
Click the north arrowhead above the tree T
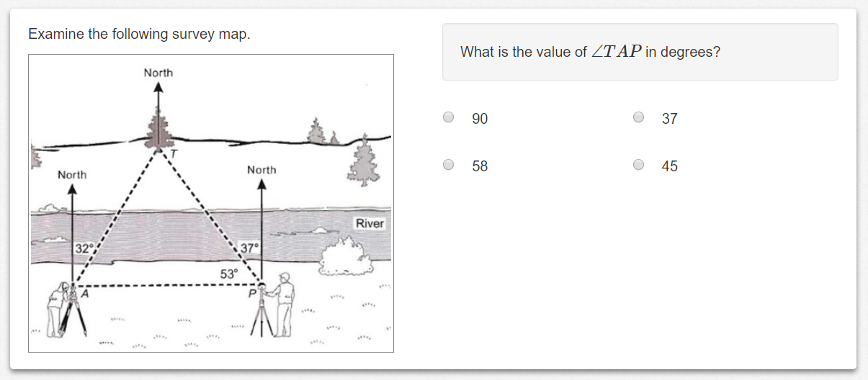[158, 88]
